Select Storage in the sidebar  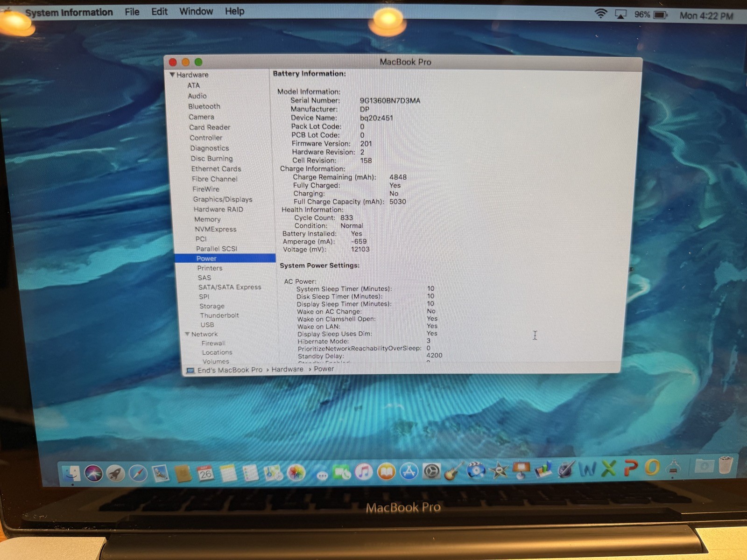point(212,306)
